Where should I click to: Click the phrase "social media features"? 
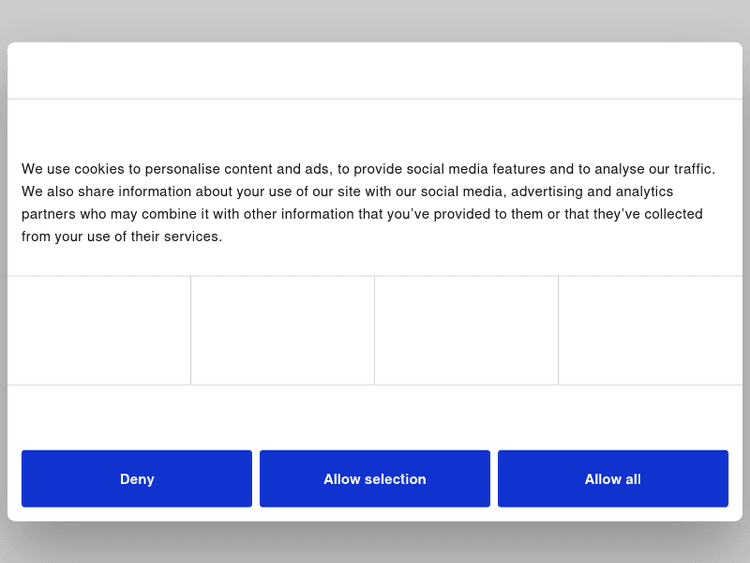[x=472, y=169]
